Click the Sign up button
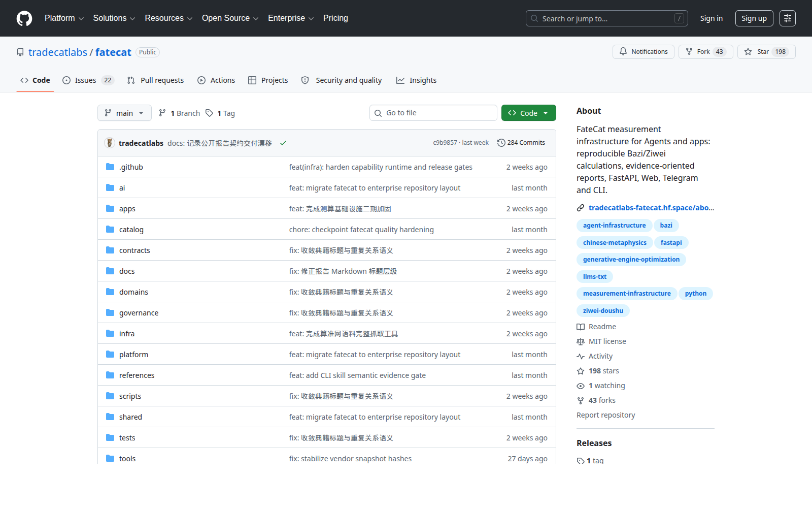The height and width of the screenshot is (508, 812). (754, 18)
